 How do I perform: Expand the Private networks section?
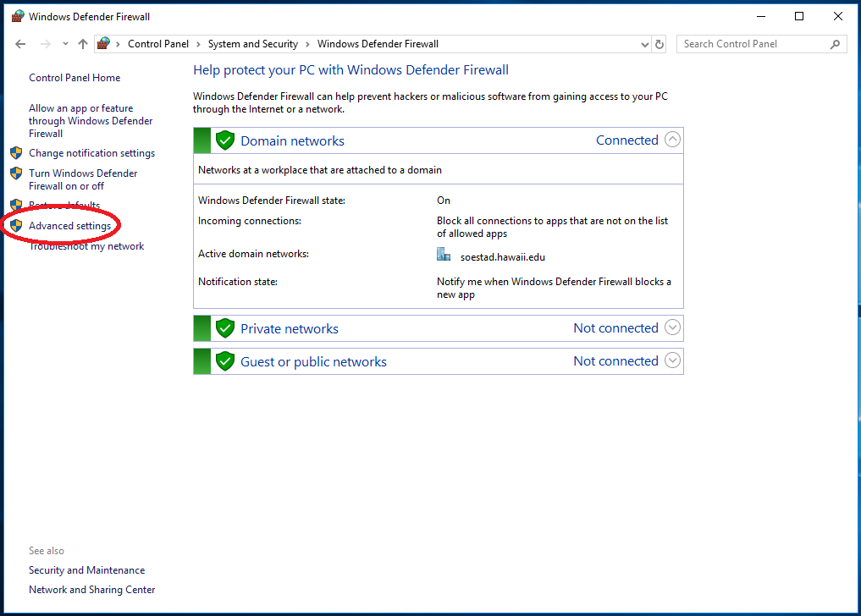pyautogui.click(x=673, y=327)
